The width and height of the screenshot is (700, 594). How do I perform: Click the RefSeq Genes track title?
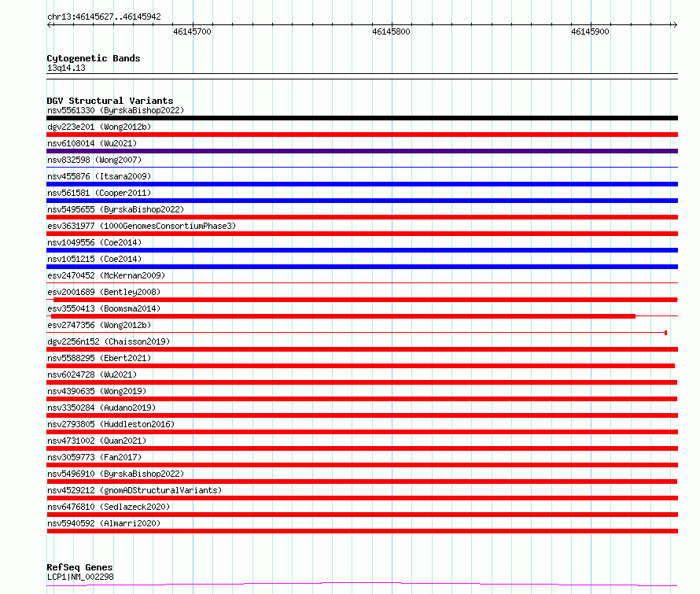pos(79,567)
